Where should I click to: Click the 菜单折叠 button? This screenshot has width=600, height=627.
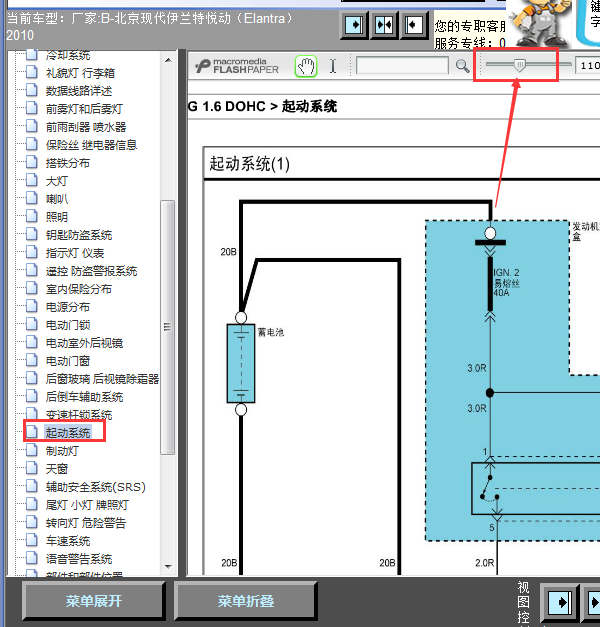click(246, 601)
